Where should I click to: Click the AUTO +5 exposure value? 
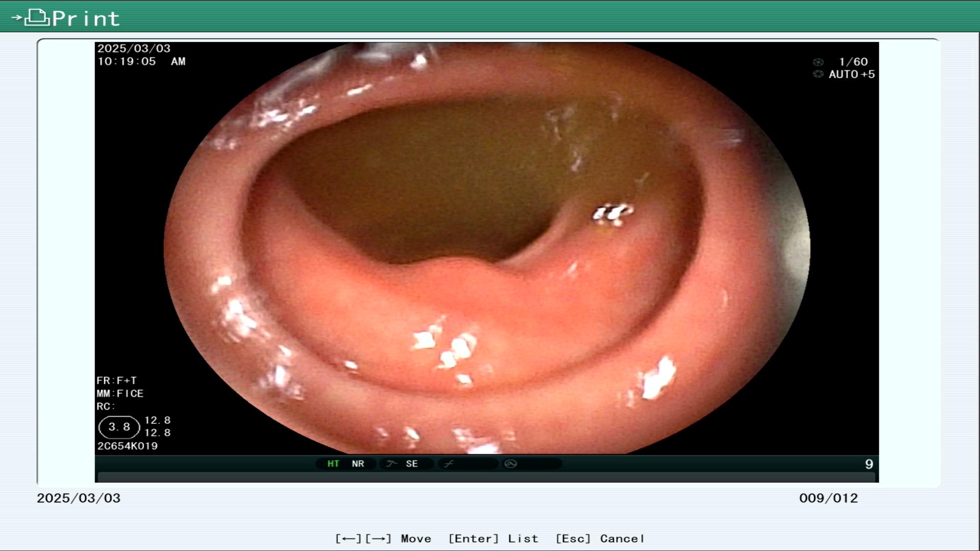point(851,74)
